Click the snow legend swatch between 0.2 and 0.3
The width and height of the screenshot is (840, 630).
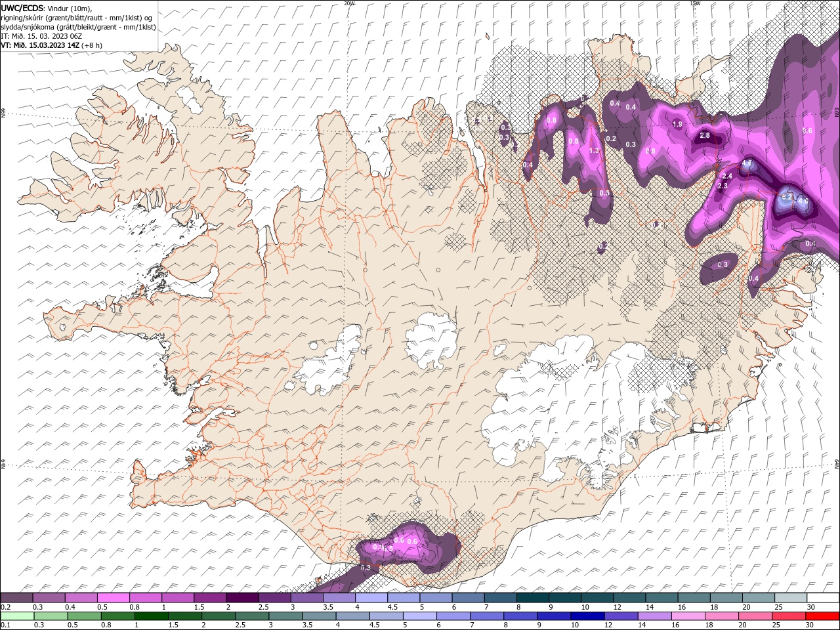[17, 598]
